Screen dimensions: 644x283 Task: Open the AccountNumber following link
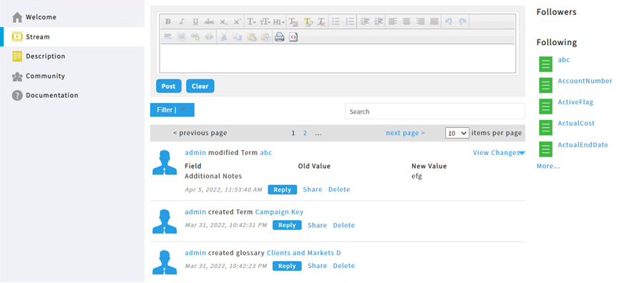click(585, 81)
